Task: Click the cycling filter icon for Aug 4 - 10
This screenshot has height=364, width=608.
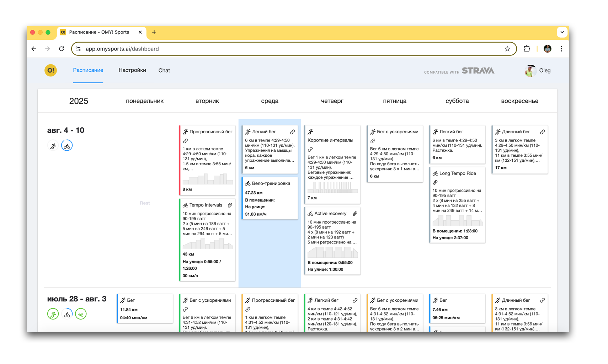Action: click(x=67, y=146)
